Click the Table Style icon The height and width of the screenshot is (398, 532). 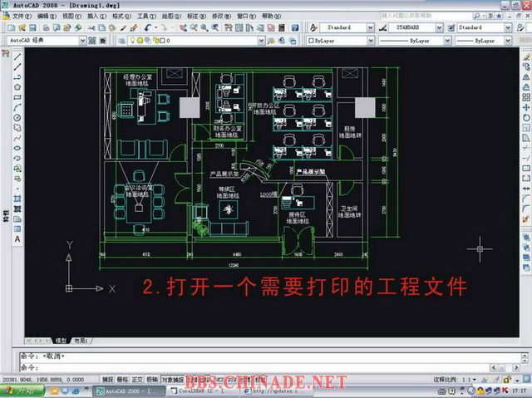[x=451, y=27]
